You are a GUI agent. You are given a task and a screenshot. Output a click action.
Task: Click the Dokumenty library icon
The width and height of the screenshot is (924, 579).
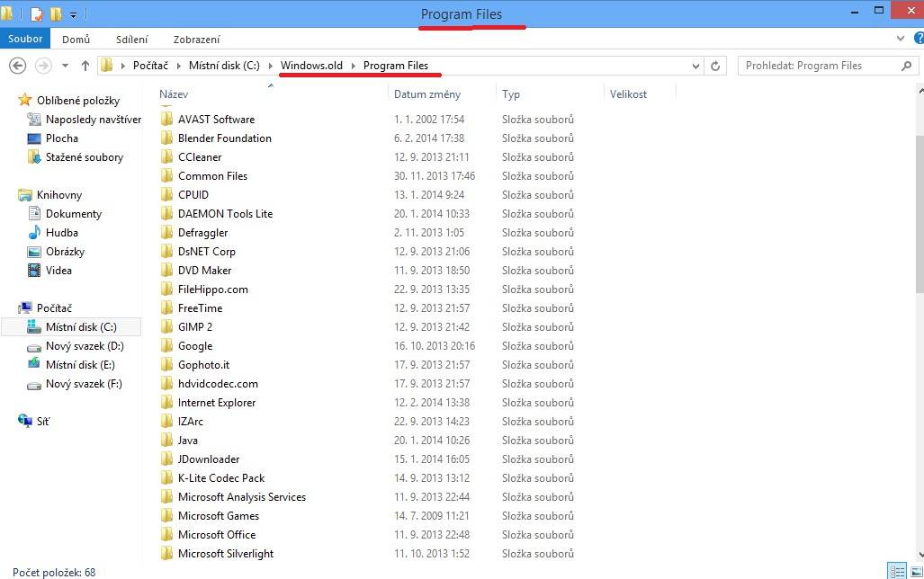[x=34, y=213]
